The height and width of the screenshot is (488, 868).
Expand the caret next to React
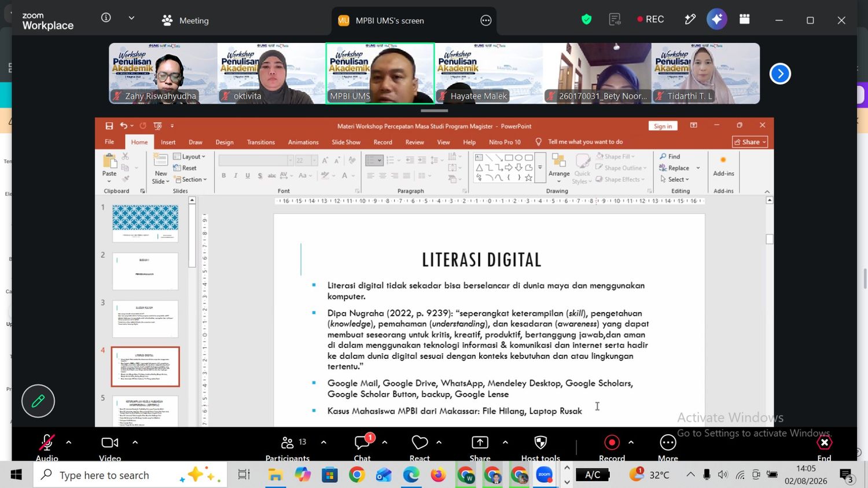click(439, 442)
